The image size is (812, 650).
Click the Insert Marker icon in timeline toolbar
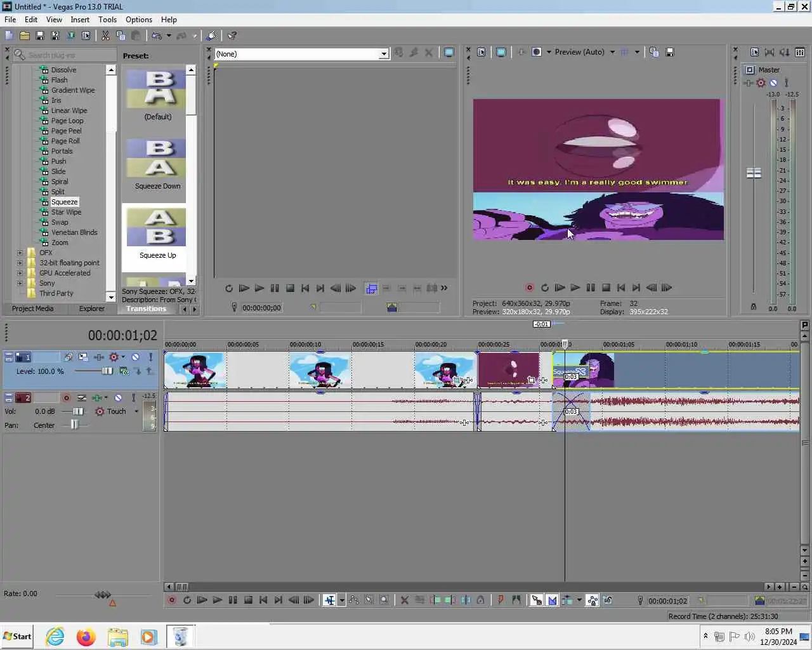501,600
